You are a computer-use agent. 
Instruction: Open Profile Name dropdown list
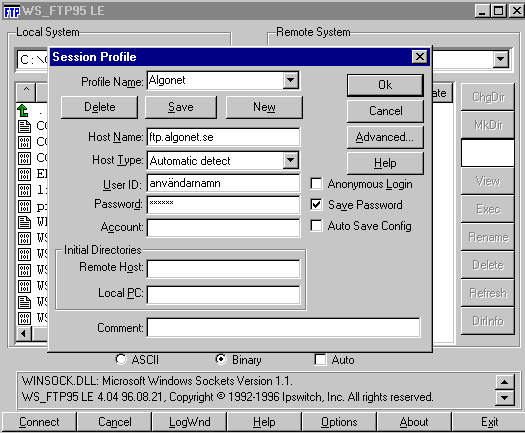pyautogui.click(x=290, y=80)
